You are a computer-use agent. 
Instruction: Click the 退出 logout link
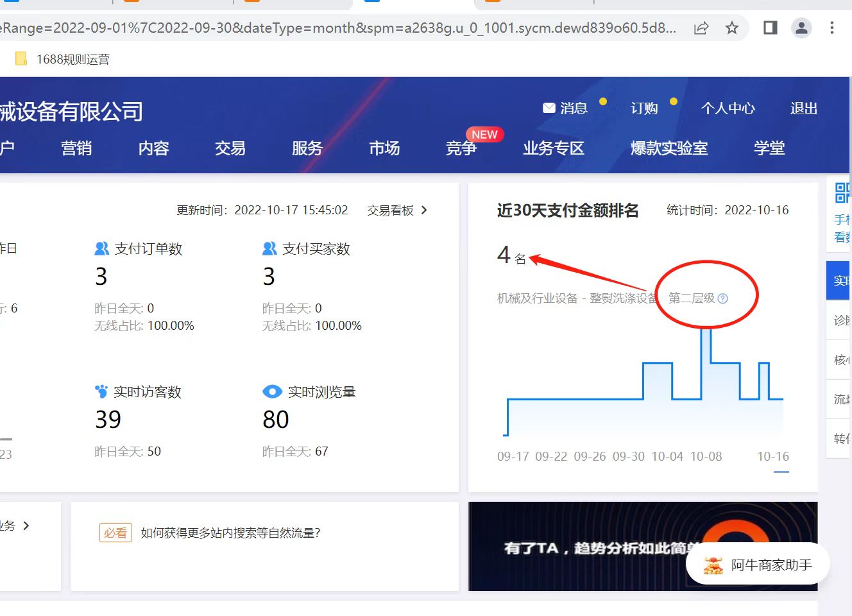pos(803,108)
